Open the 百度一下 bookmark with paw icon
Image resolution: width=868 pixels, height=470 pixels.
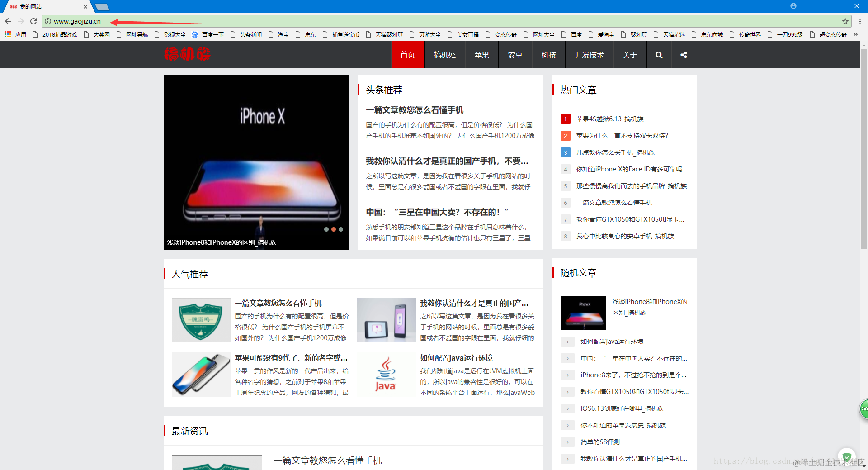208,34
